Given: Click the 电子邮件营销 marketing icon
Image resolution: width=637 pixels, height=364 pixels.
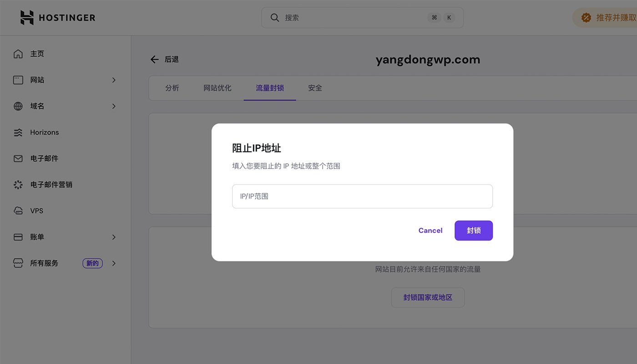Looking at the screenshot, I should [x=18, y=184].
